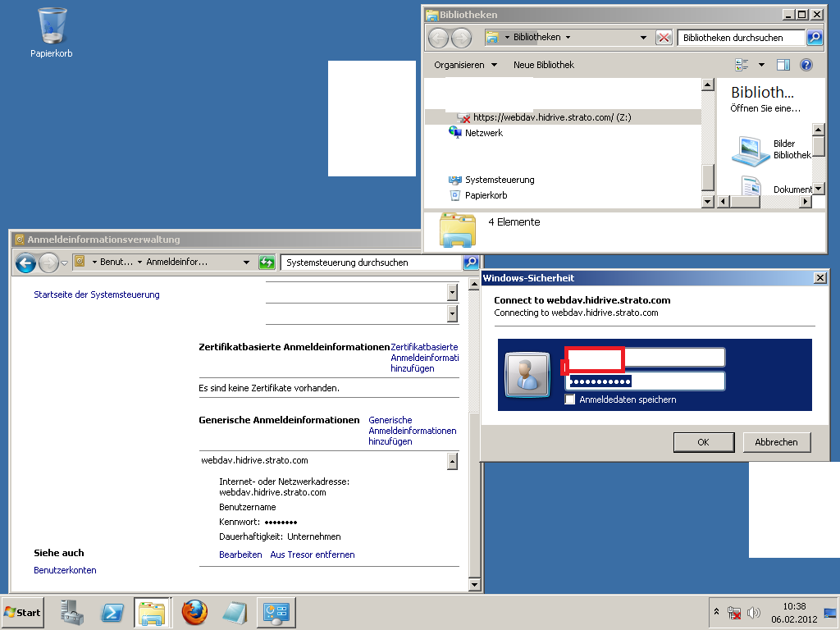The height and width of the screenshot is (630, 840).
Task: Confirm with OK in Windows-Sicherheit
Action: point(704,442)
